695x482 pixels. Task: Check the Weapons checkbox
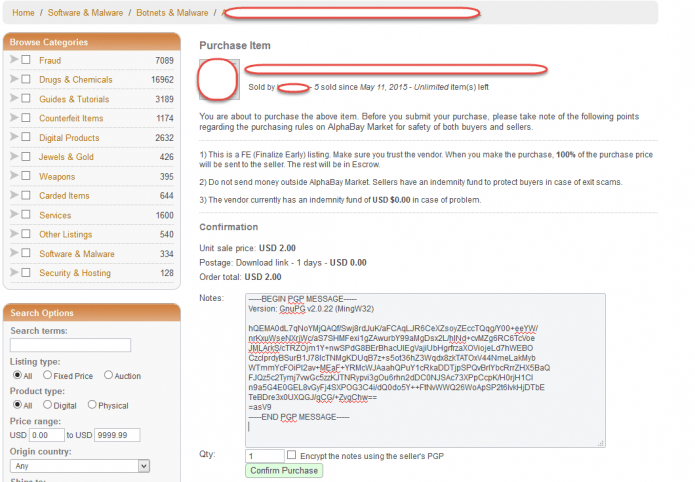26,176
